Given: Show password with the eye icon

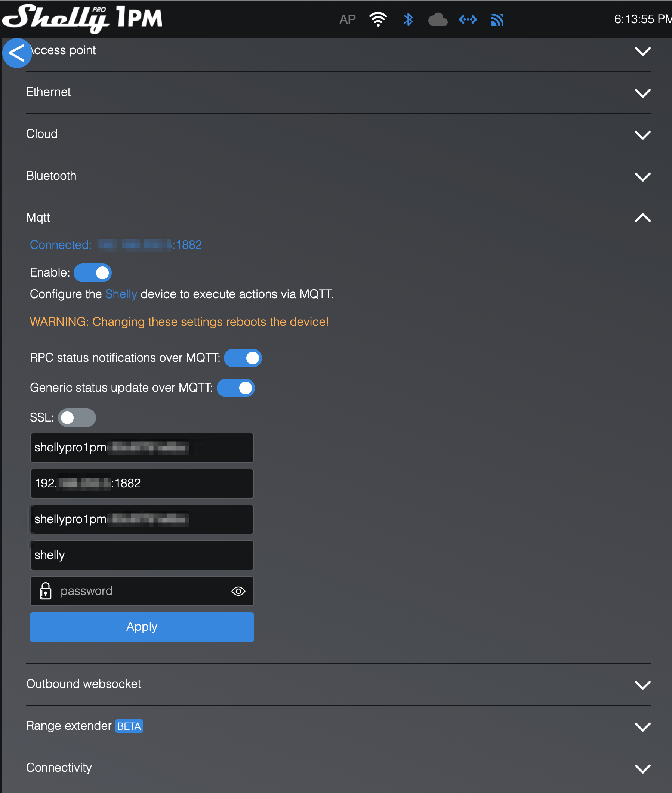Looking at the screenshot, I should (238, 591).
